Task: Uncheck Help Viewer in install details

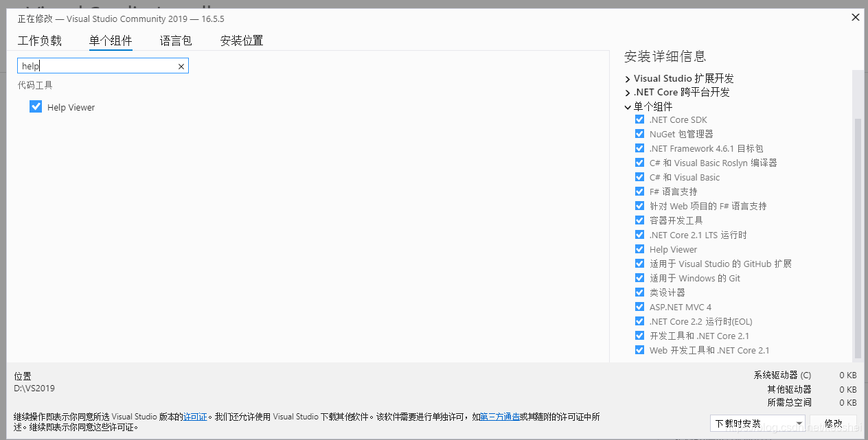Action: 640,249
